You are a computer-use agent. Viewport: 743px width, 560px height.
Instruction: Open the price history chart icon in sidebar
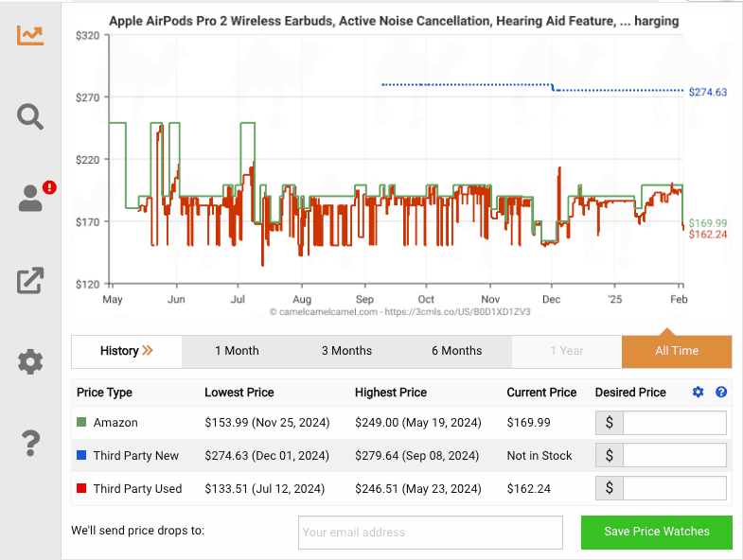click(x=30, y=35)
